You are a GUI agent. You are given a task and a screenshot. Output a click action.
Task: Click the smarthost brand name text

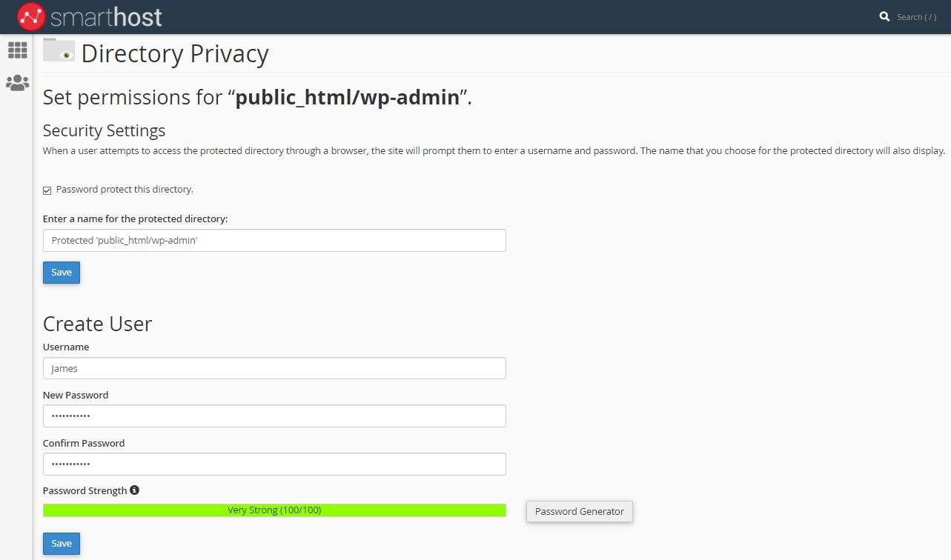click(x=106, y=16)
